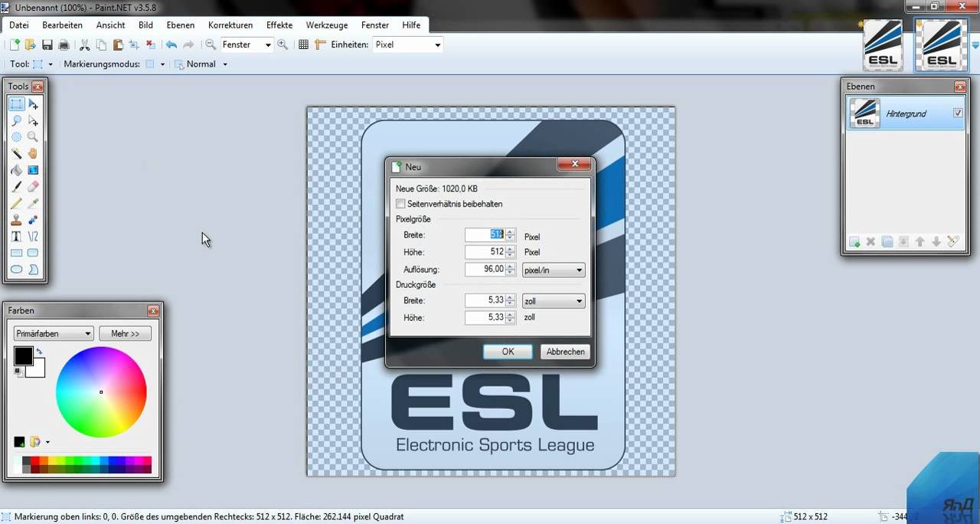Select the Text tool

(16, 236)
